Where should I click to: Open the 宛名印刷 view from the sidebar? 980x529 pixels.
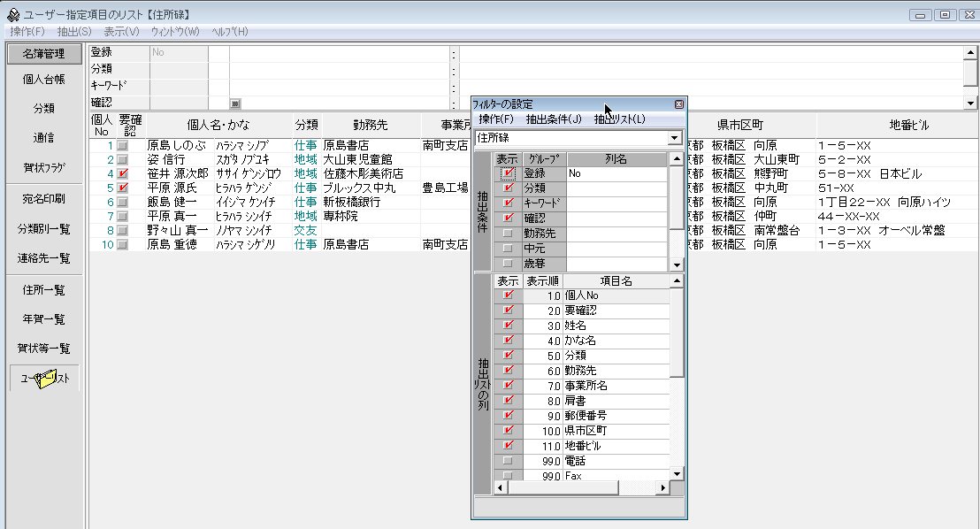tap(44, 199)
